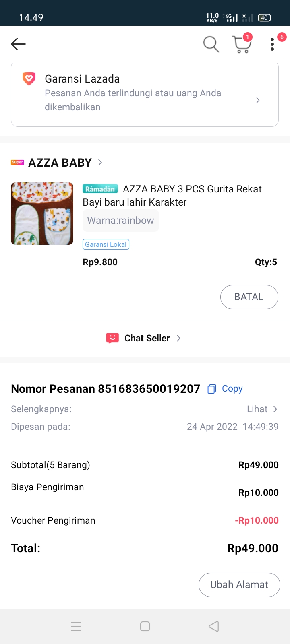The width and height of the screenshot is (290, 644).
Task: Tap the Garansi Lazada shield icon
Action: [29, 79]
